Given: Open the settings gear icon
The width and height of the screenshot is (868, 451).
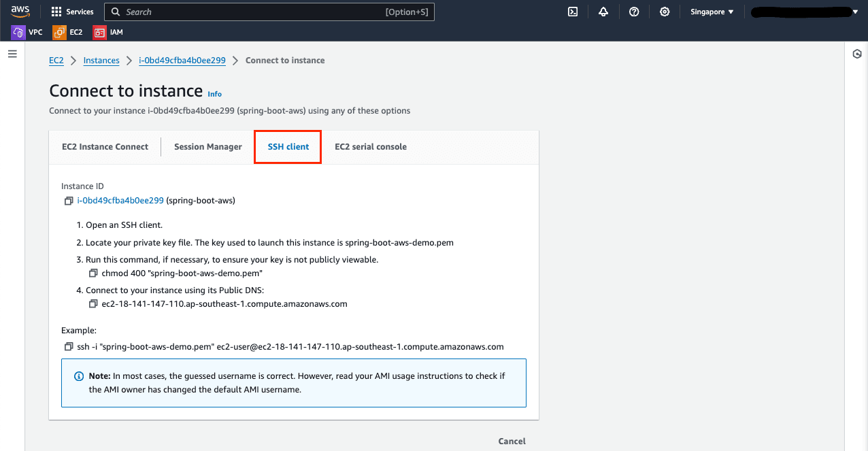Looking at the screenshot, I should pyautogui.click(x=665, y=12).
